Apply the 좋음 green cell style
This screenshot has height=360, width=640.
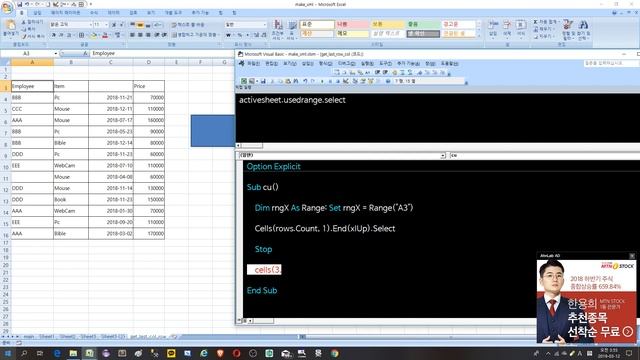pos(423,24)
